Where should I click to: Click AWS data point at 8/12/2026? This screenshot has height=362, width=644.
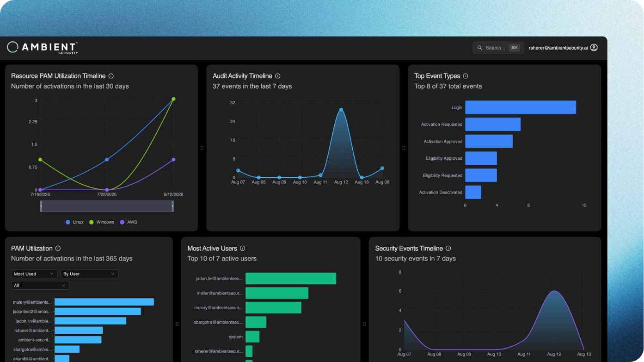173,160
